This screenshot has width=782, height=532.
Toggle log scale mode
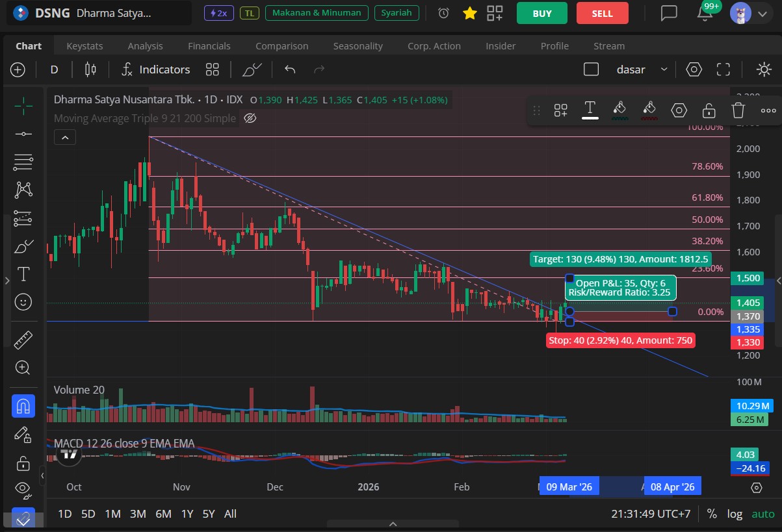(735, 514)
